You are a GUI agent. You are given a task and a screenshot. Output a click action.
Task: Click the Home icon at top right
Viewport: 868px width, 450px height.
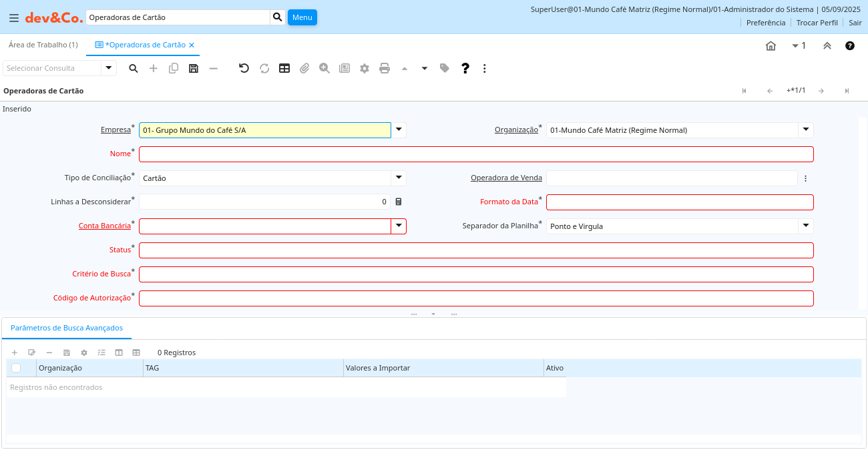coord(771,46)
